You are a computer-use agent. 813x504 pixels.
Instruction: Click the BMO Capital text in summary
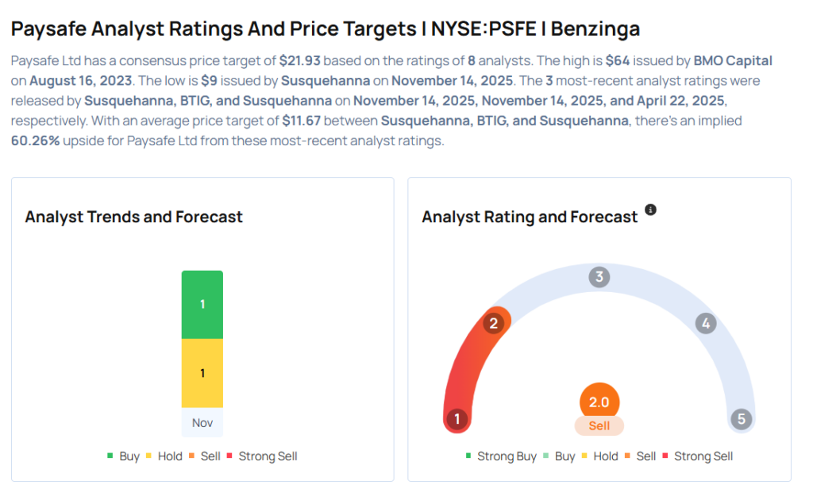(x=733, y=60)
